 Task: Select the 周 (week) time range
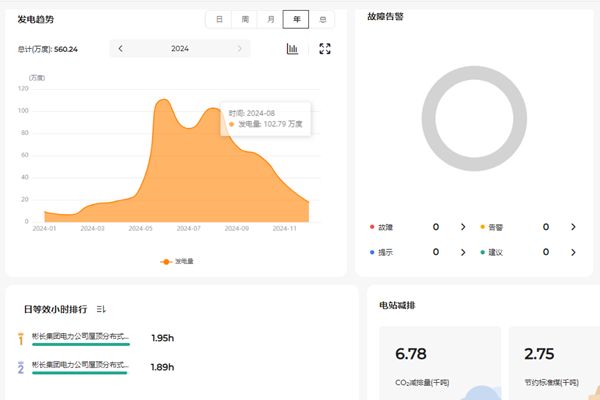245,20
